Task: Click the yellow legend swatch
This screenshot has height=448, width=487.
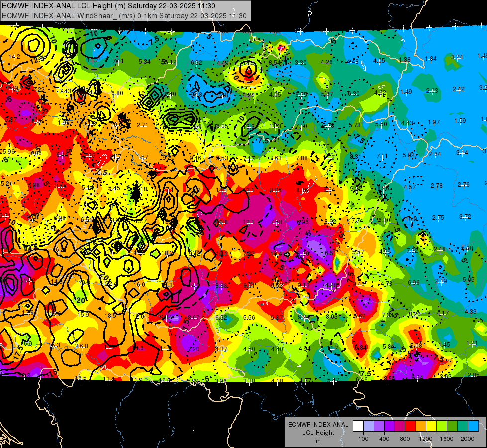Action: [x=431, y=426]
